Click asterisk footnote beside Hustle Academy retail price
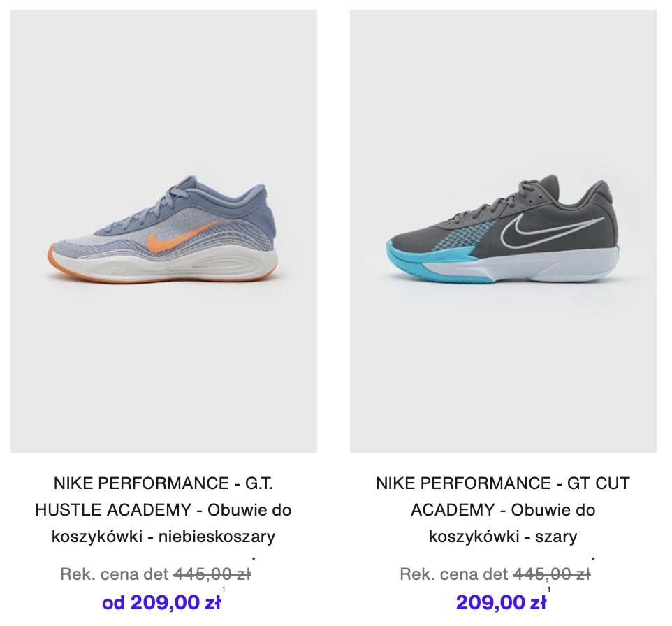This screenshot has height=626, width=672. [254, 560]
